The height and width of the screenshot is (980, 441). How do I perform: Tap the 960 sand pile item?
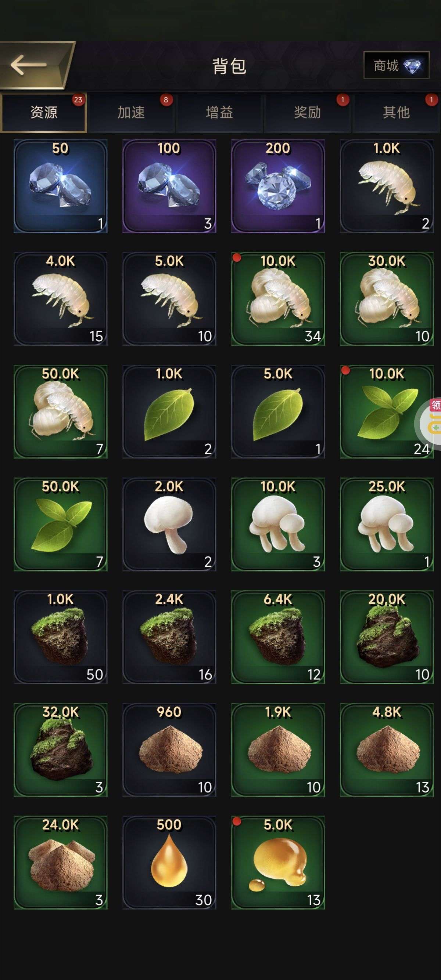[169, 750]
